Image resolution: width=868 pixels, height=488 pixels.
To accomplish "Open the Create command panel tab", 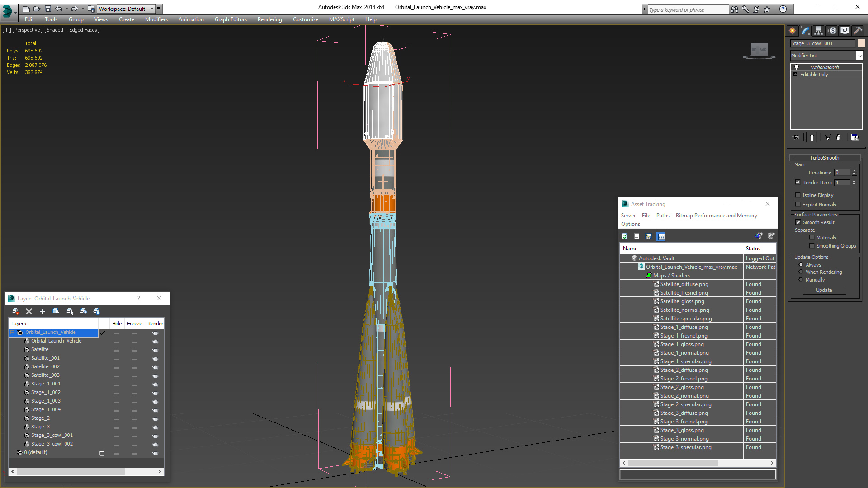I will pos(793,31).
